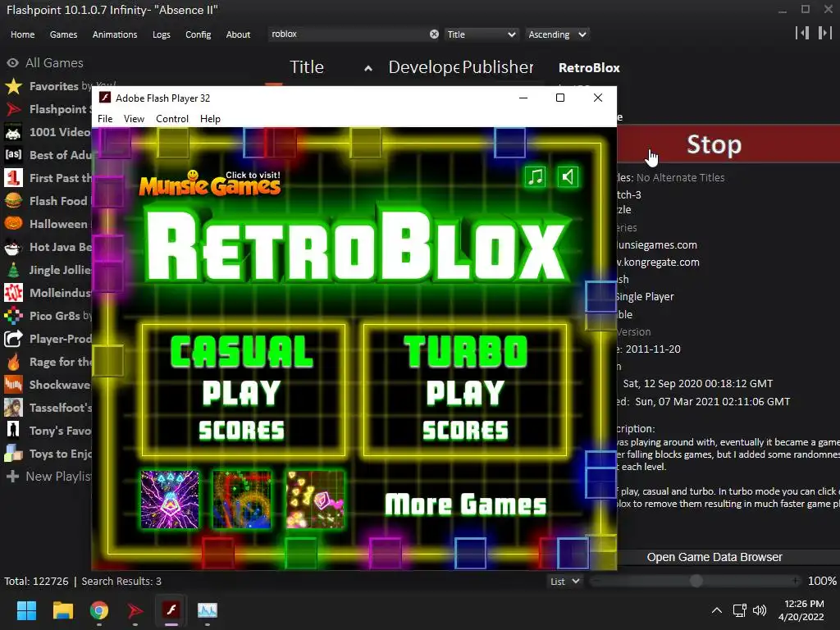This screenshot has width=840, height=630.
Task: Go to Flashpoint Games tab
Action: pos(63,34)
